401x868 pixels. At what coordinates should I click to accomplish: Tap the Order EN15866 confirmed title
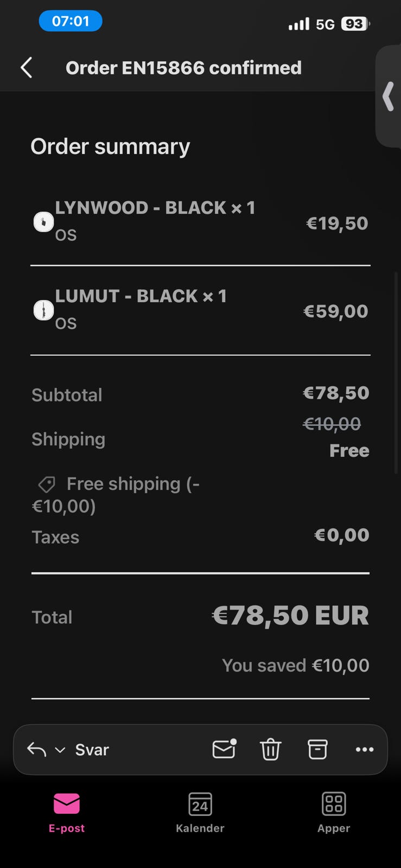(183, 68)
